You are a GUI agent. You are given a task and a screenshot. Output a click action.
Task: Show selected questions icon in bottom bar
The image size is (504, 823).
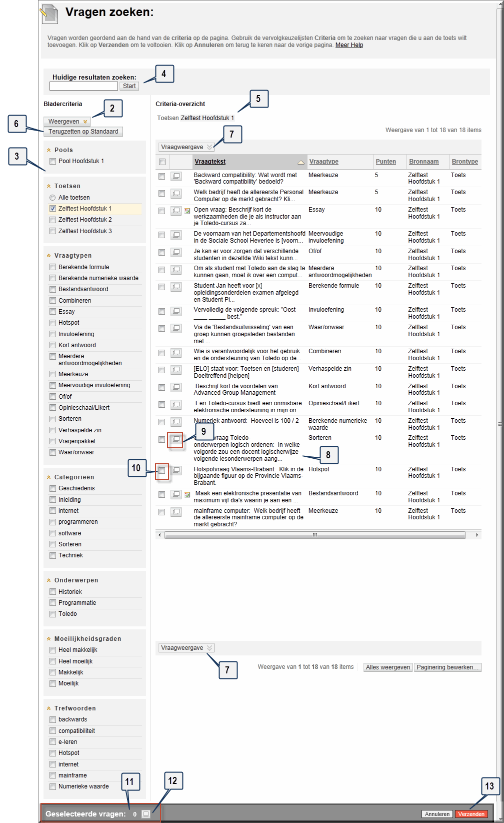pyautogui.click(x=145, y=814)
